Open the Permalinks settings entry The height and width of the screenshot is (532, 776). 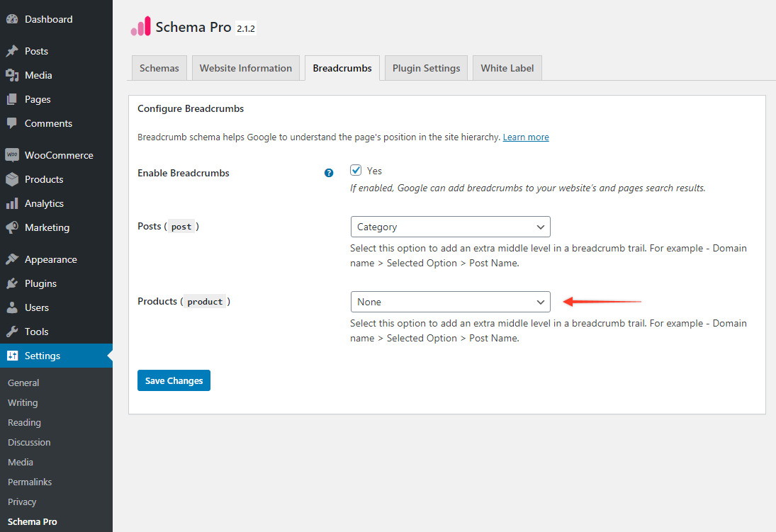click(x=30, y=482)
